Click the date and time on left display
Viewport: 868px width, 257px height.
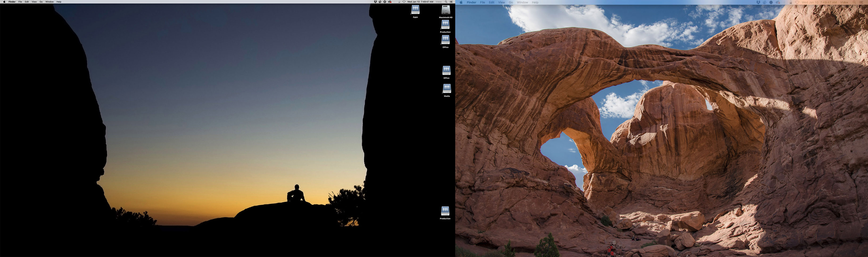[420, 2]
